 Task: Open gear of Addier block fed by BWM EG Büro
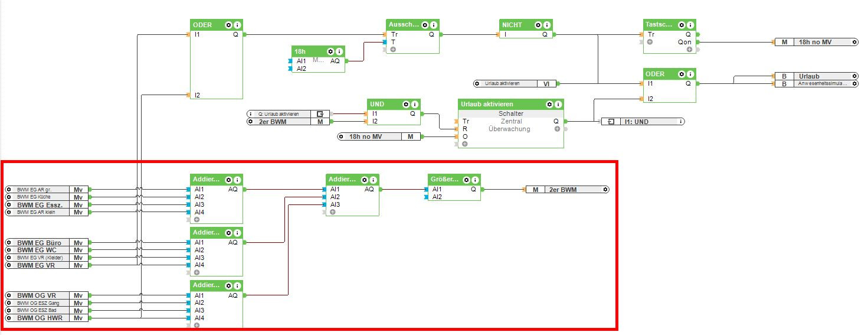228,233
